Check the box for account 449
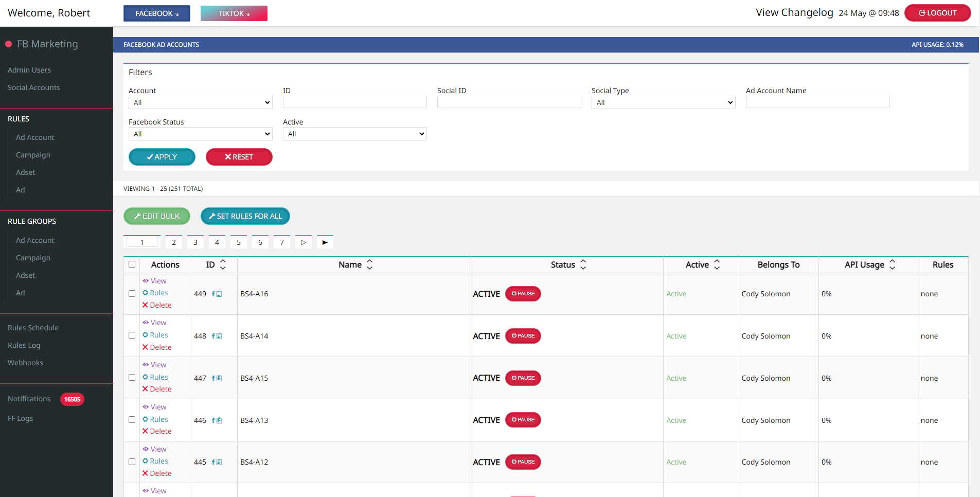The width and height of the screenshot is (980, 497). tap(132, 294)
